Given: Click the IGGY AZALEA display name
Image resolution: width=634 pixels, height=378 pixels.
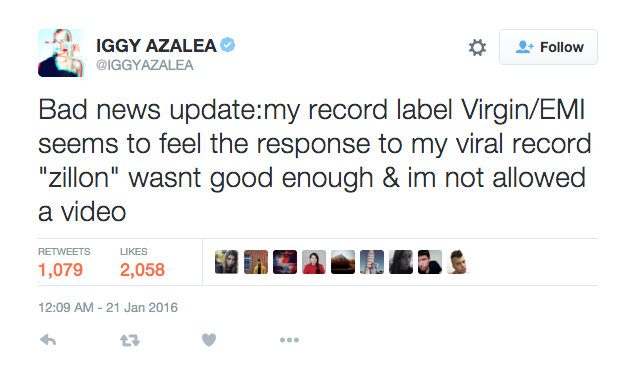Looking at the screenshot, I should pos(156,45).
